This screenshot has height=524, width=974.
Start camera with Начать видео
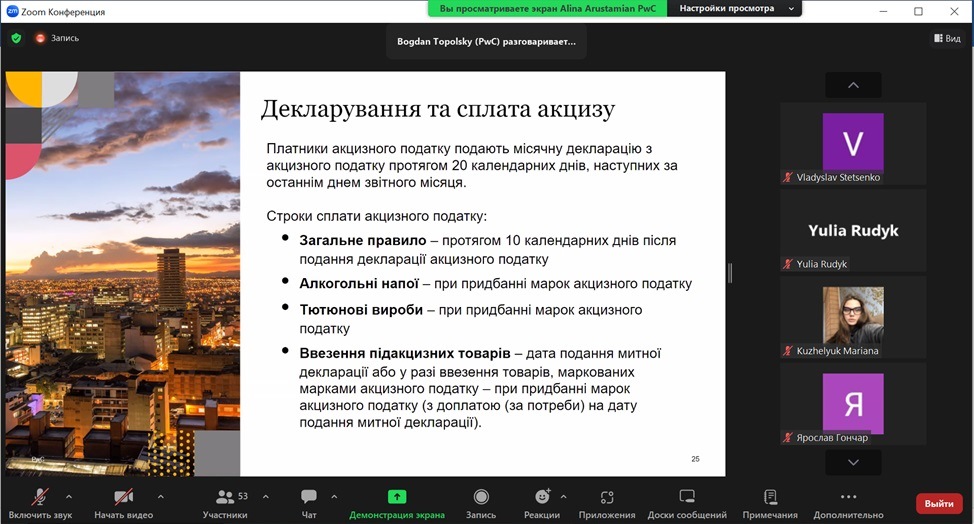(x=124, y=504)
